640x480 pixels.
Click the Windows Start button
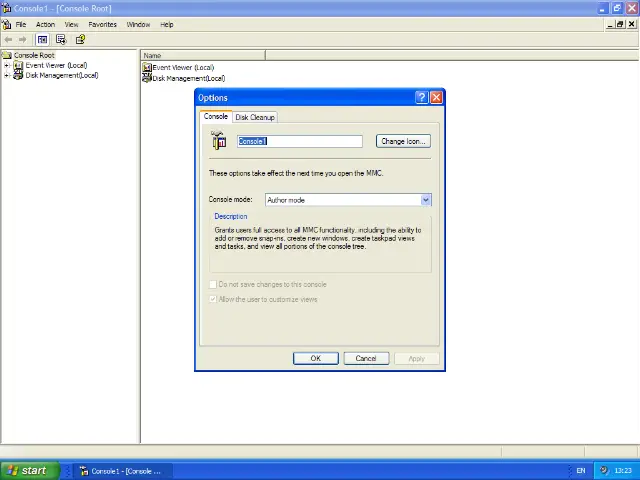click(26, 470)
